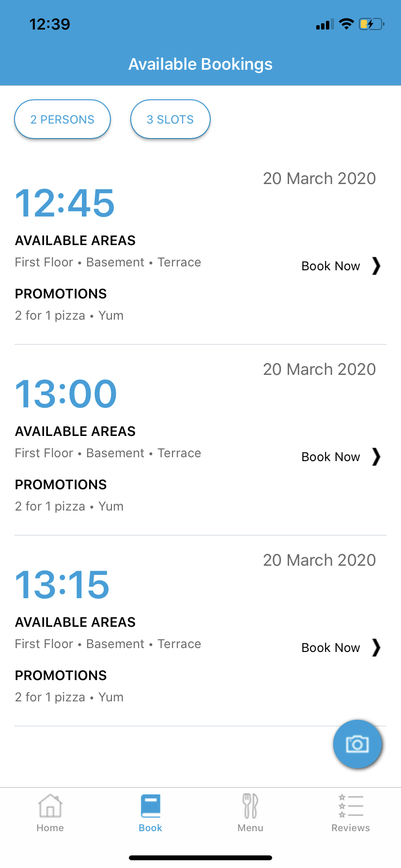Expand the 13:00 booking chevron arrow
401x868 pixels.
(x=376, y=457)
